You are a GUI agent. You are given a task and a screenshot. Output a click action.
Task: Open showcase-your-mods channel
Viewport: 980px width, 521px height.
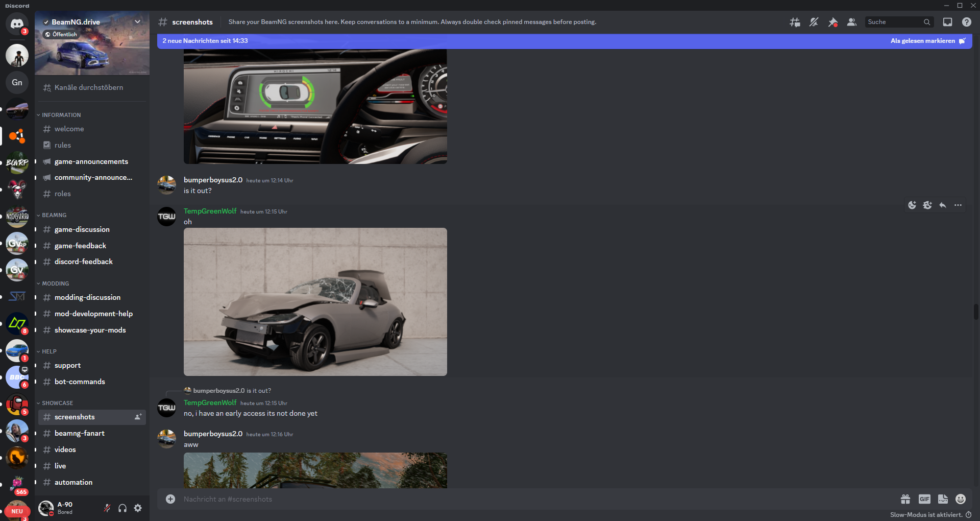tap(92, 330)
